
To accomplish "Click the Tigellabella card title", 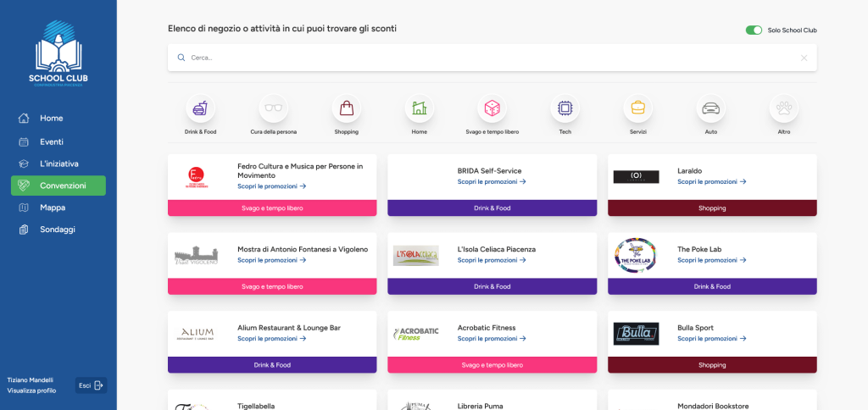I will coord(256,406).
